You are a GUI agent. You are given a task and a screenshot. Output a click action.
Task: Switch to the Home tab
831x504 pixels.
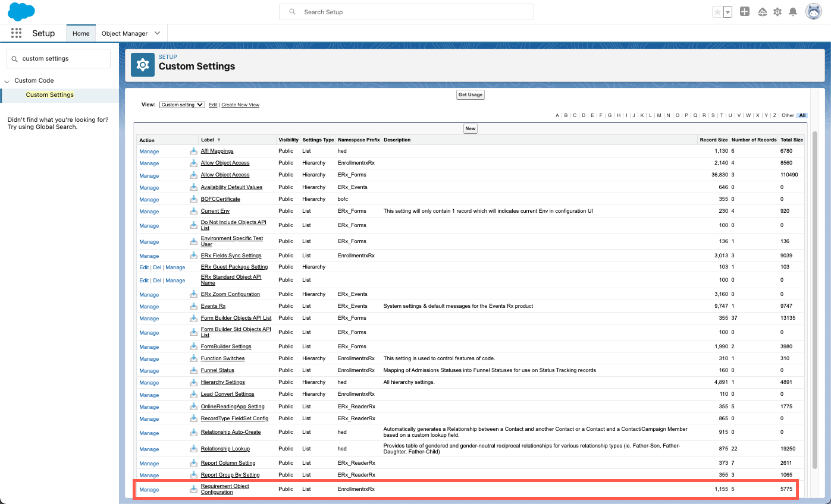pos(81,33)
